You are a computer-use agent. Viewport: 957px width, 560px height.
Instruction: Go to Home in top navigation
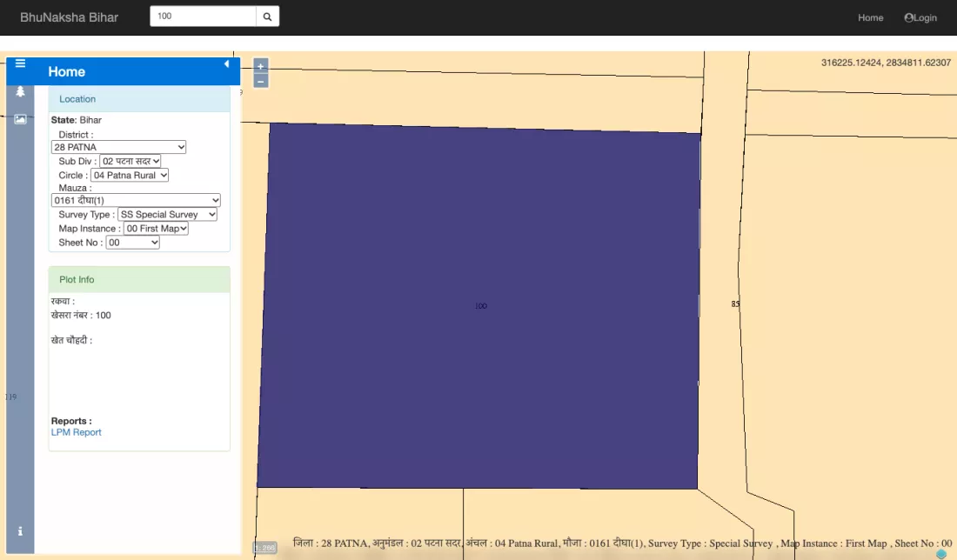coord(870,17)
